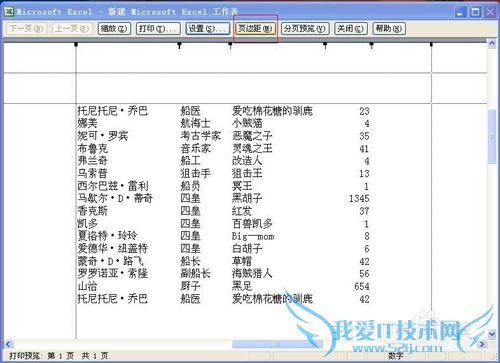Click the 缩放 (Zoom) button
The height and width of the screenshot is (363, 500).
[114, 29]
